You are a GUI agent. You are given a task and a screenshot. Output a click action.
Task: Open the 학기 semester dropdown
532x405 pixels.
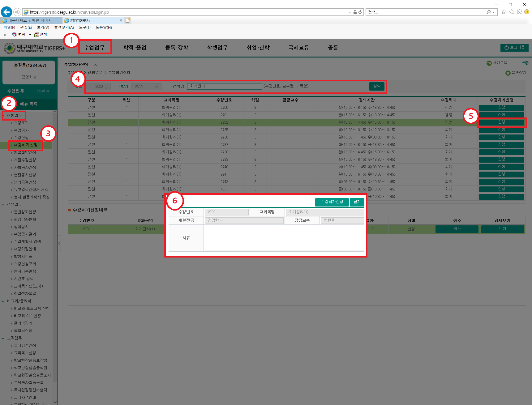[146, 87]
